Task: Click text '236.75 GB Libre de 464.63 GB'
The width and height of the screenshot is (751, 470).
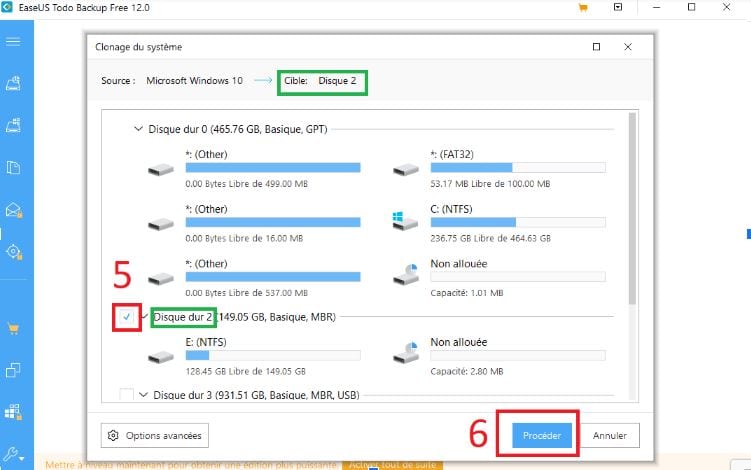Action: click(490, 238)
